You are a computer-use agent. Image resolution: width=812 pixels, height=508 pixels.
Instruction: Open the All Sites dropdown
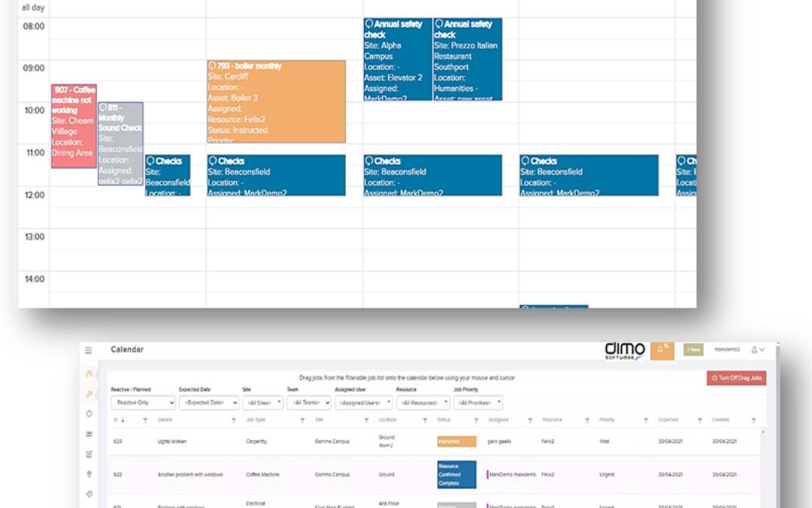click(x=262, y=403)
